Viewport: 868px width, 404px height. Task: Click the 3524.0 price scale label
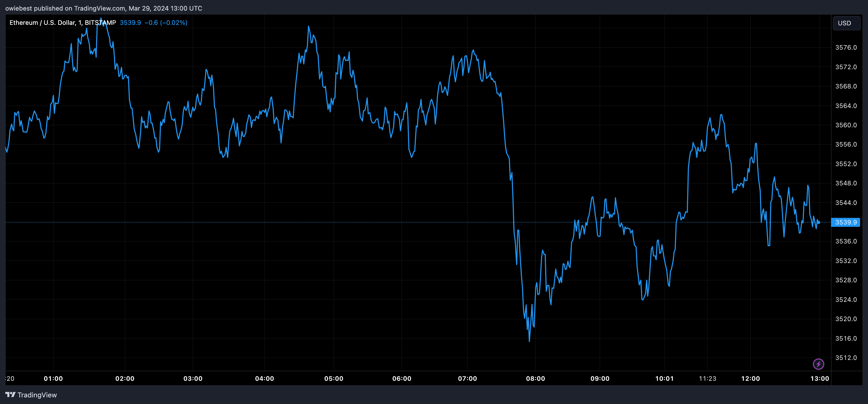pos(846,299)
